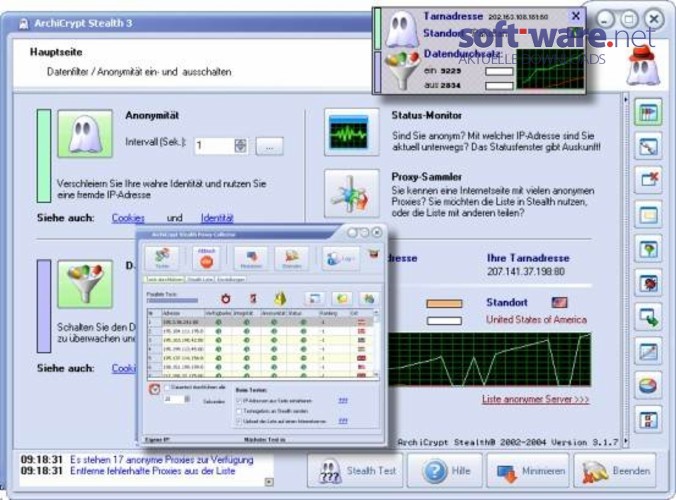Screen dimensions: 676x500
Task: Click the small graph in the status popup
Action: [550, 69]
